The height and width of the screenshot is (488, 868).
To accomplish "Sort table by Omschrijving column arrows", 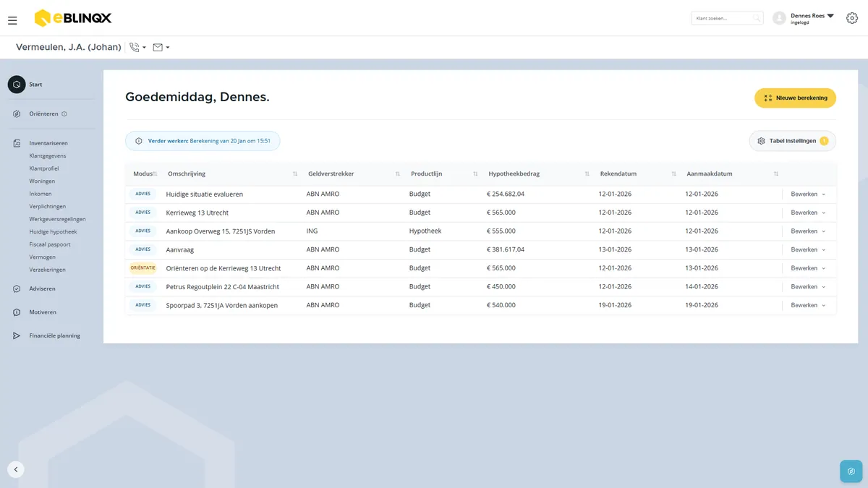I will 295,174.
